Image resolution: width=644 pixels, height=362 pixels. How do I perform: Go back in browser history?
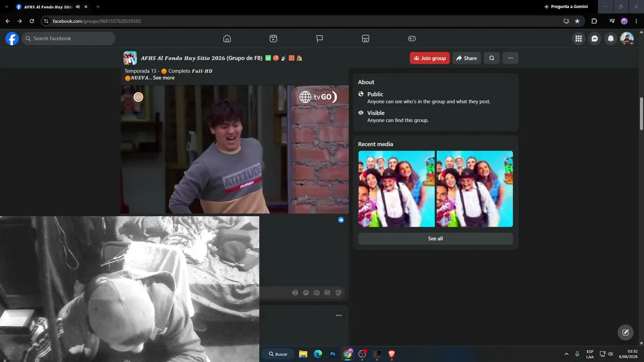coord(8,21)
